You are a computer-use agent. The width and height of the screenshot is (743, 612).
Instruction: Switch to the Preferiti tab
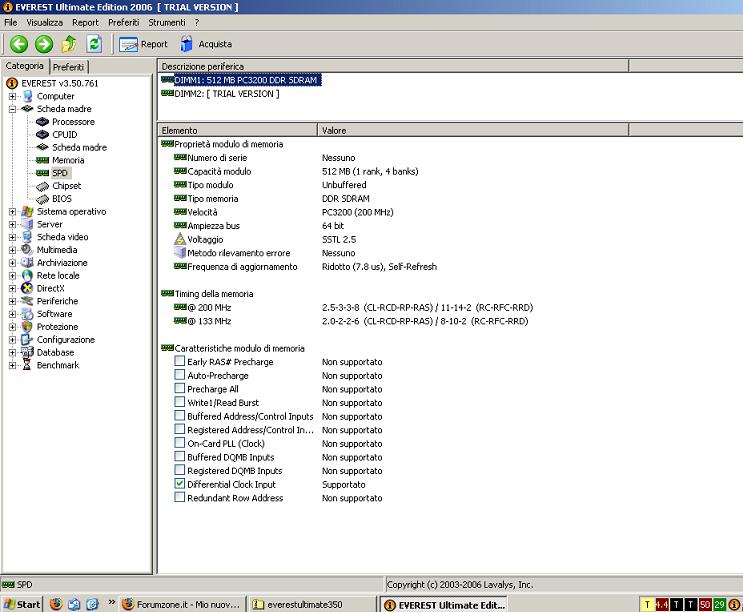pos(69,66)
